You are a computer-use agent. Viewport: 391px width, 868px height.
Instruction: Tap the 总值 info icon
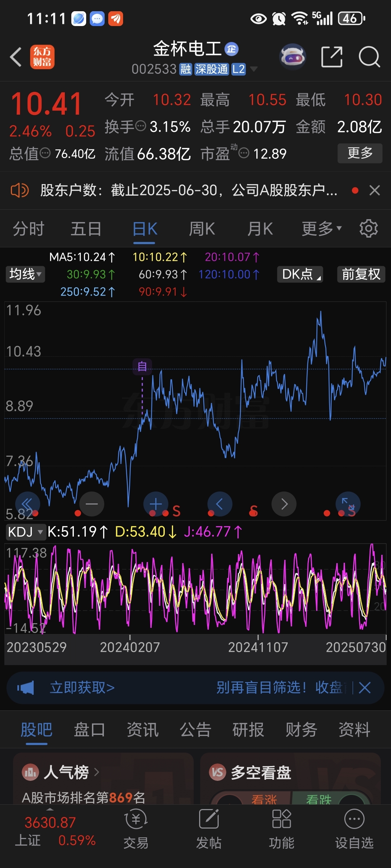click(x=45, y=153)
